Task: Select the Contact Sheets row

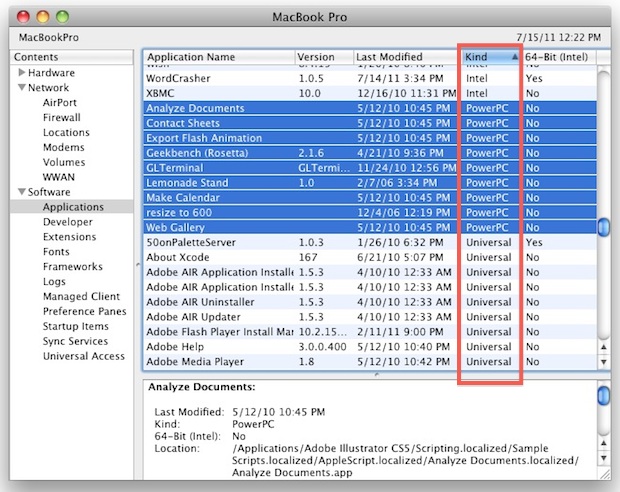Action: [370, 123]
